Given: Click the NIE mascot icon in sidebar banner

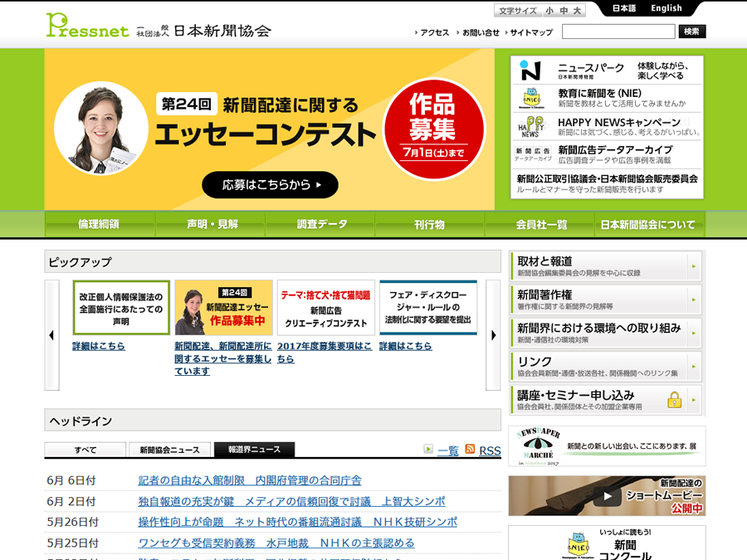Looking at the screenshot, I should tap(532, 99).
